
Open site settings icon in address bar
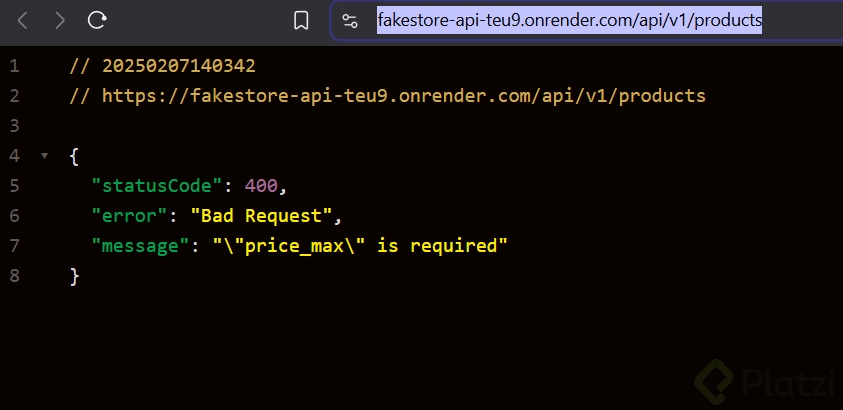(x=349, y=20)
